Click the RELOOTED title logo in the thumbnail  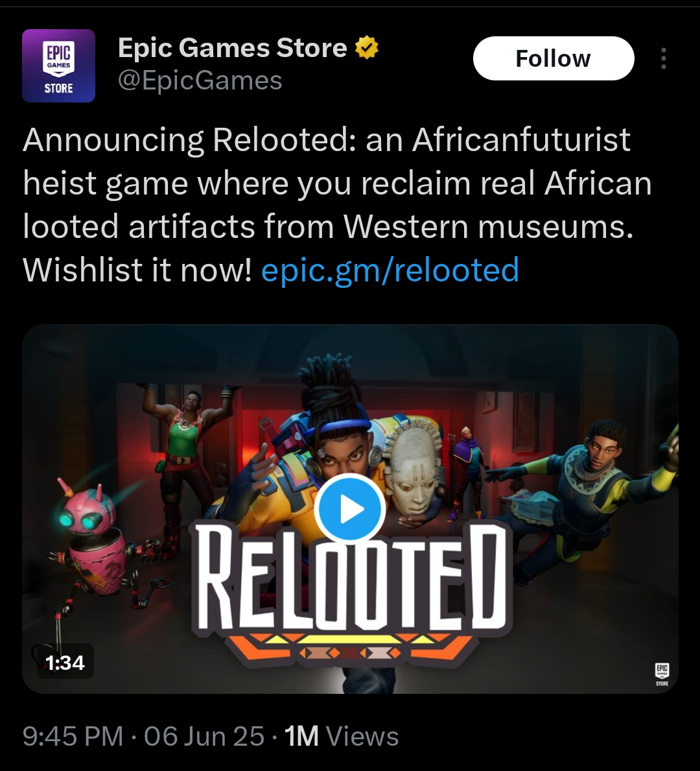350,585
